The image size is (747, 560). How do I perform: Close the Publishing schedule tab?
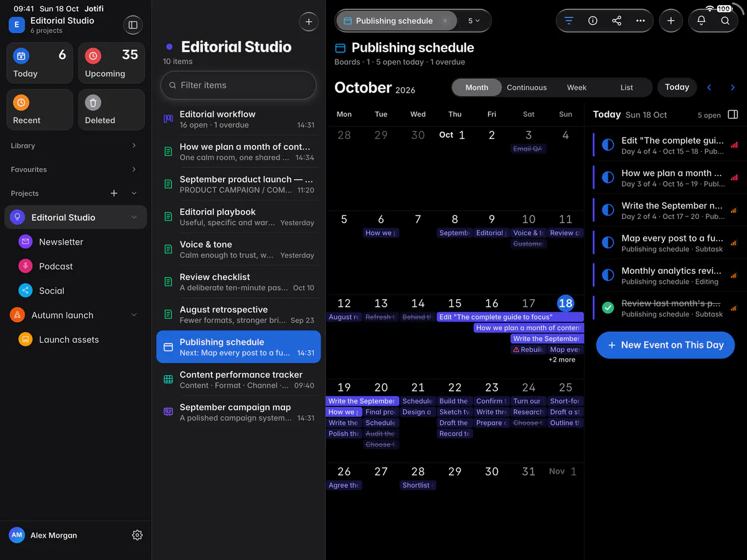pos(445,21)
